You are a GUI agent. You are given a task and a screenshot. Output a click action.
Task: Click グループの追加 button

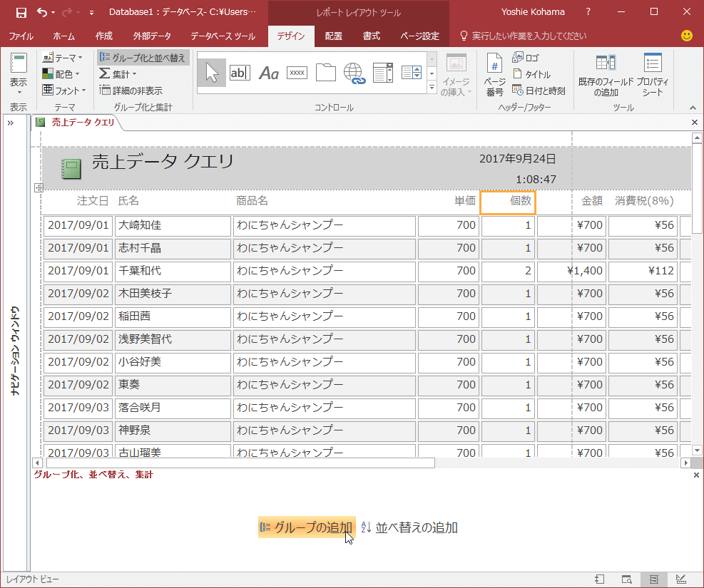(307, 527)
